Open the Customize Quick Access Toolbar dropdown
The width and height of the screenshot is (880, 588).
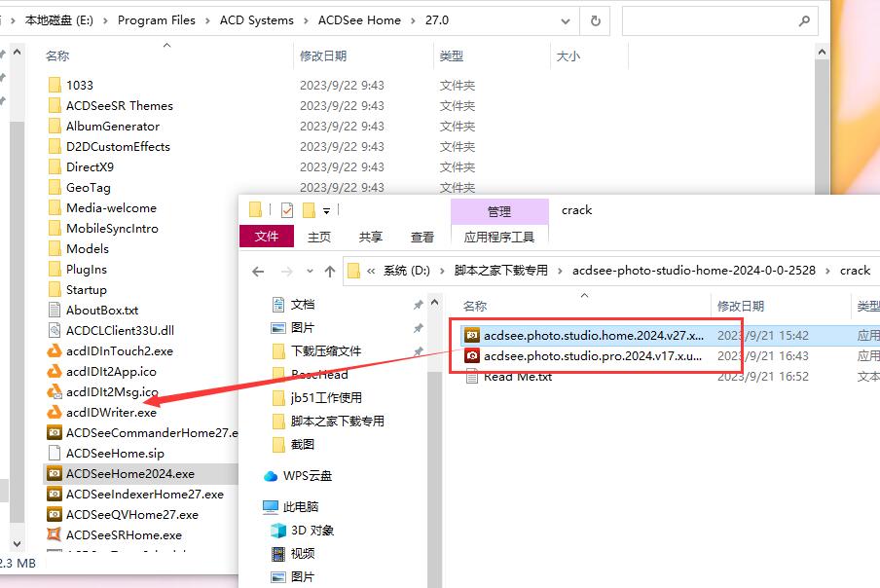[x=327, y=211]
